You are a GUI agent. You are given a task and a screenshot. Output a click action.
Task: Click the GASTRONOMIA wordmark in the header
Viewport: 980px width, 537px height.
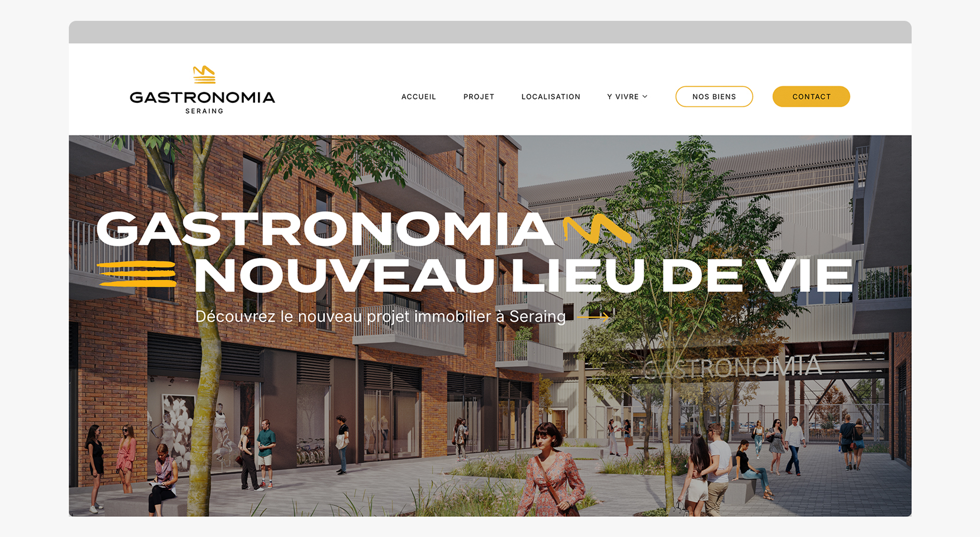[202, 97]
